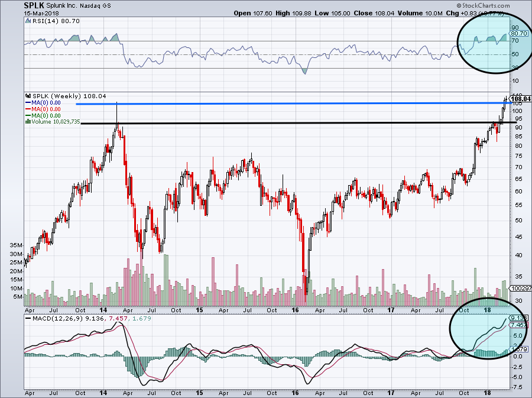Click the MACD(12,26,9) legend line icon
The height and width of the screenshot is (398, 532).
(x=28, y=318)
